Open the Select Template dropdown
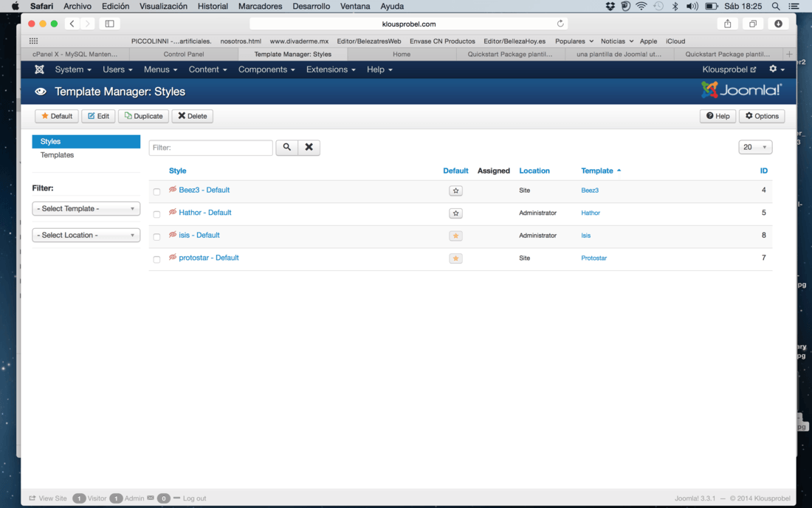 (x=86, y=209)
